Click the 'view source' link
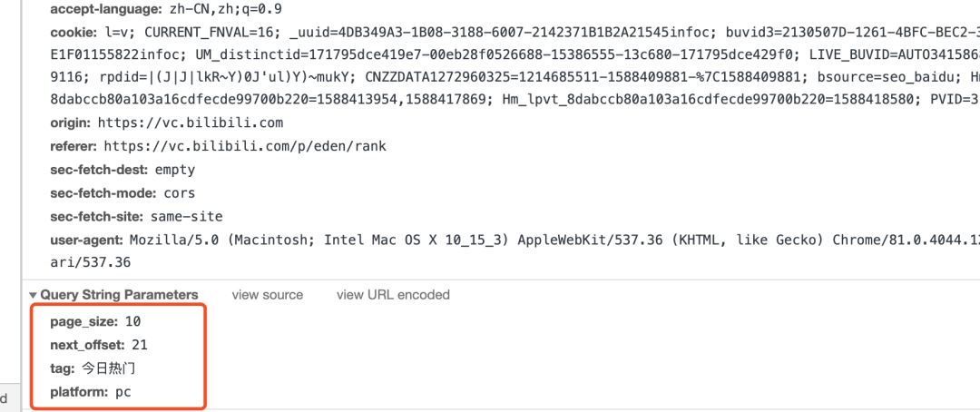980x412 pixels. (268, 295)
